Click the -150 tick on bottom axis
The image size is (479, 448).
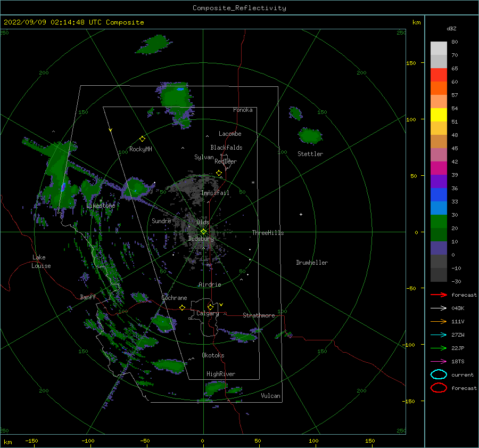31,441
